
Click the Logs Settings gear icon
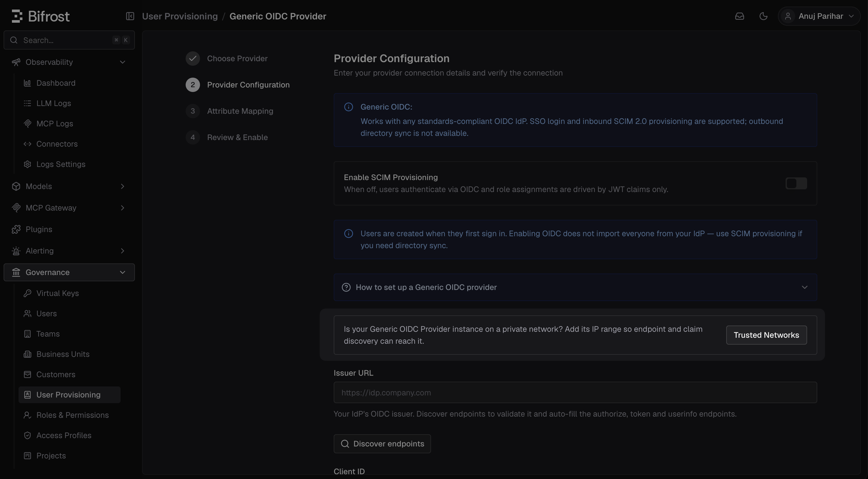click(27, 164)
